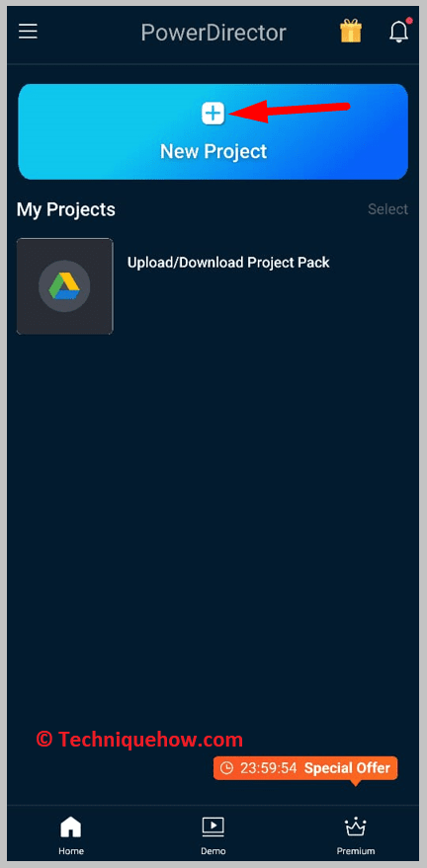The height and width of the screenshot is (868, 427).
Task: Tap the "New Project" label
Action: coord(213,151)
